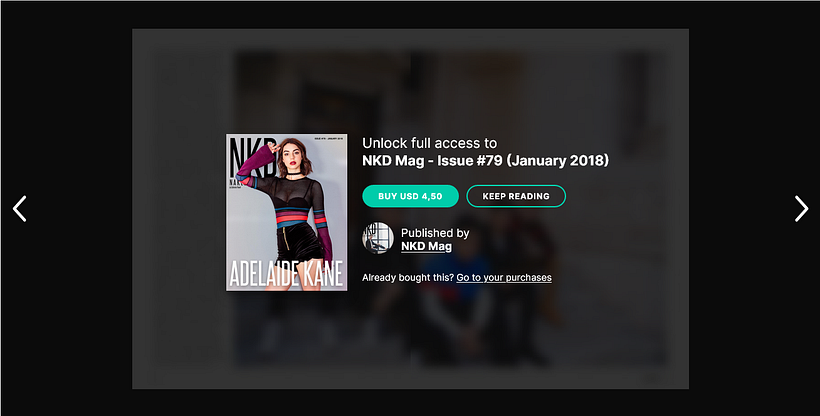820x416 pixels.
Task: Open the NKD Mag publisher avatar
Action: pyautogui.click(x=378, y=238)
